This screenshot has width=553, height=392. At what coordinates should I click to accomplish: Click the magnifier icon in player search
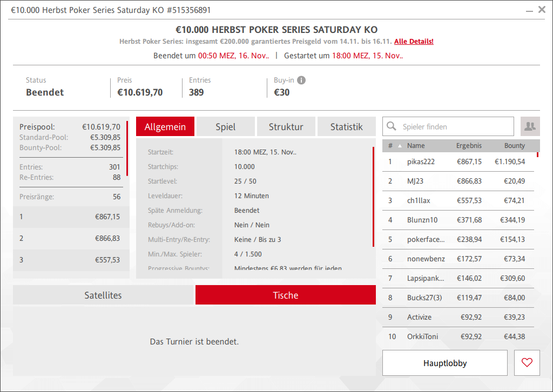(392, 126)
